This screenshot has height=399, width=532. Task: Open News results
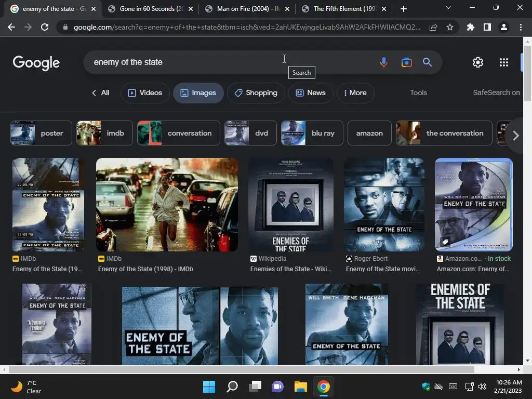[311, 92]
